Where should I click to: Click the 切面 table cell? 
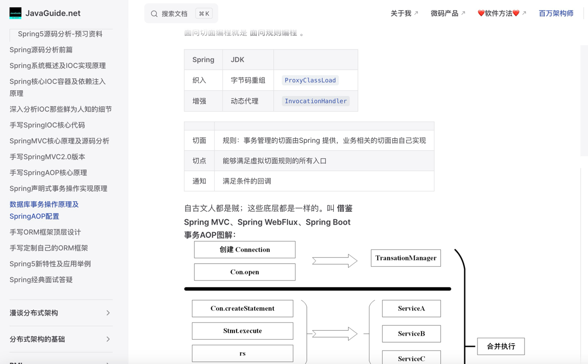(x=199, y=140)
